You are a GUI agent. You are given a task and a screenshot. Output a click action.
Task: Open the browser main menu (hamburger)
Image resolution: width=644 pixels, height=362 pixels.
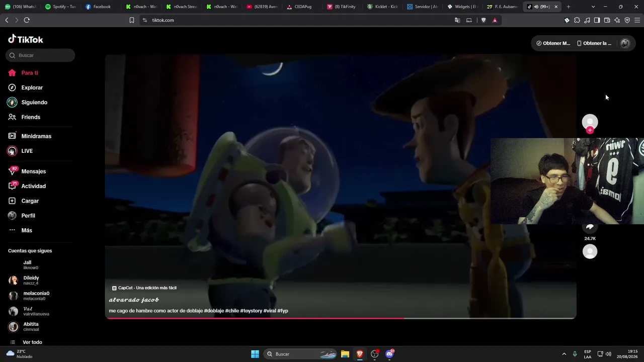637,20
